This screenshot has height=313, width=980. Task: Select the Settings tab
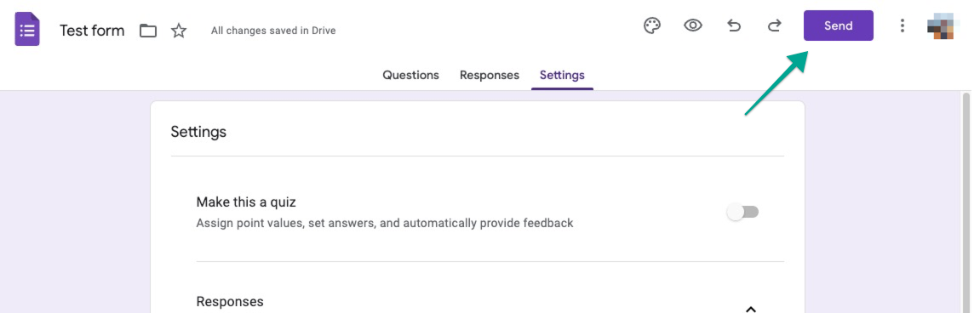562,75
